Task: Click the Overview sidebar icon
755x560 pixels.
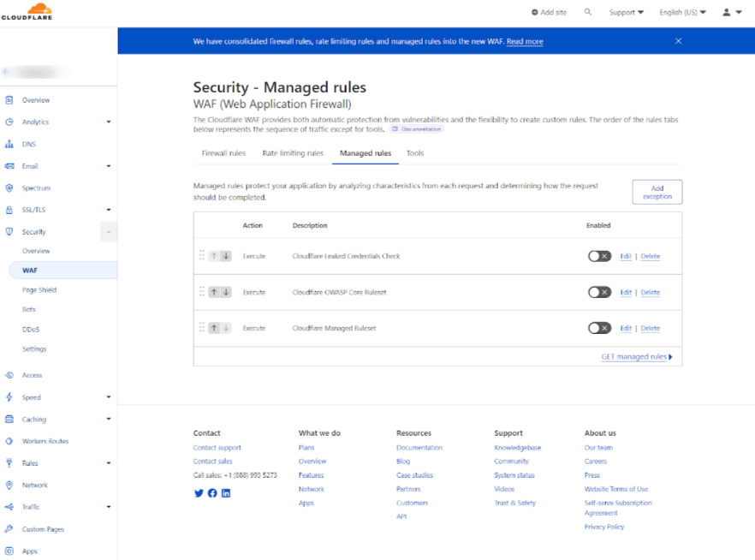Action: 9,100
